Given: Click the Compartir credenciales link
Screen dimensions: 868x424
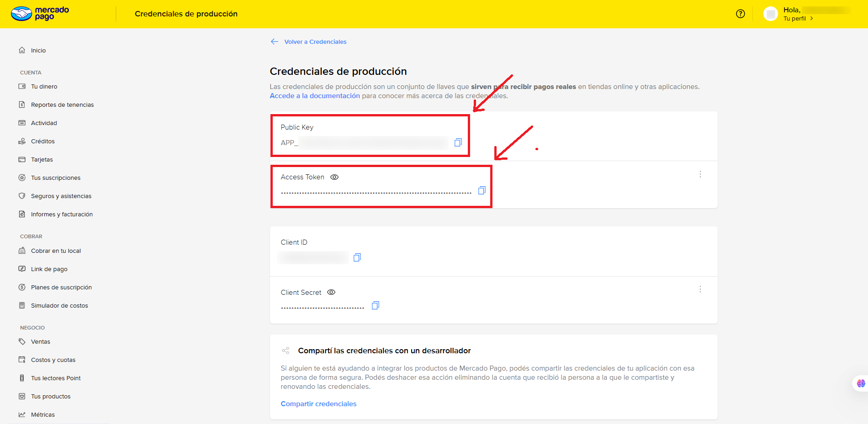Looking at the screenshot, I should coord(318,404).
